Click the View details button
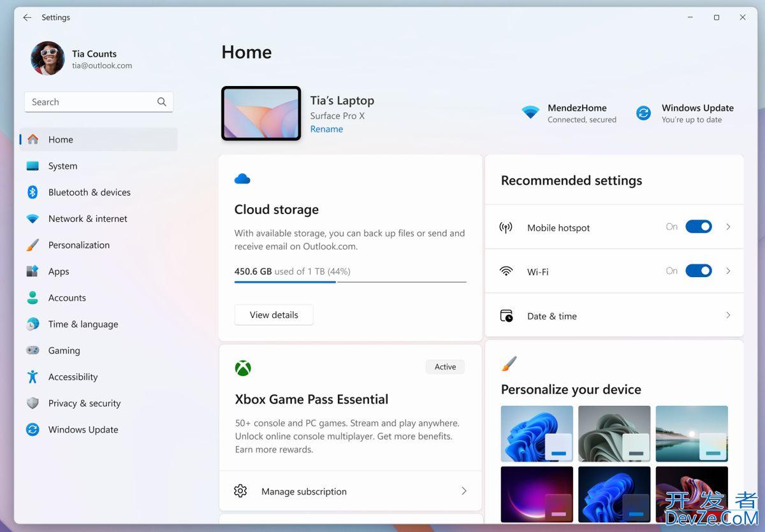765x532 pixels. click(273, 315)
